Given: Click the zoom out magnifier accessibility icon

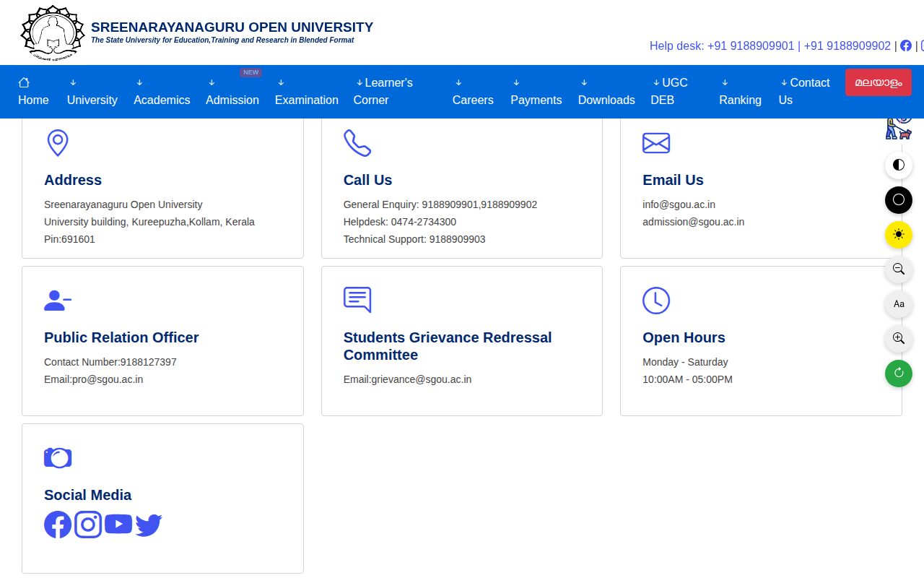Looking at the screenshot, I should pos(899,269).
